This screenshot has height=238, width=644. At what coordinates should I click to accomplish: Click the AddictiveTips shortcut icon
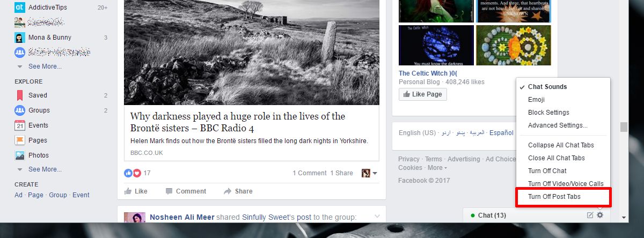[x=19, y=8]
